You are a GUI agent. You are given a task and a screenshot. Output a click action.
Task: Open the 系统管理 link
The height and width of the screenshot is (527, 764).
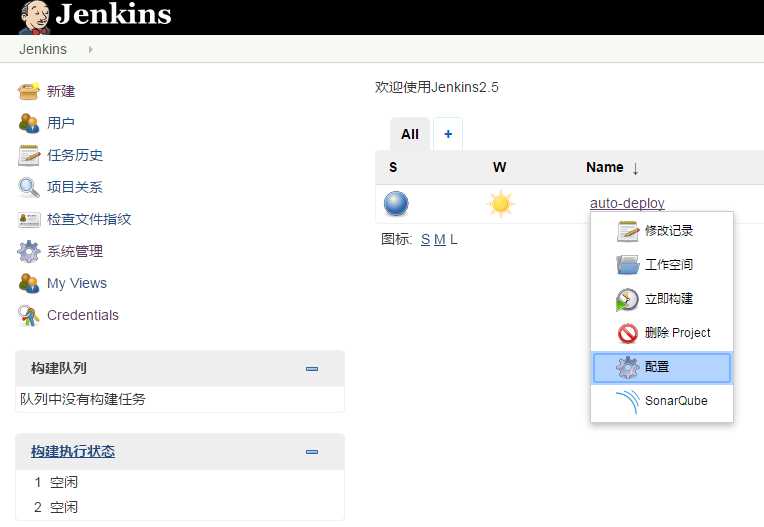75,251
